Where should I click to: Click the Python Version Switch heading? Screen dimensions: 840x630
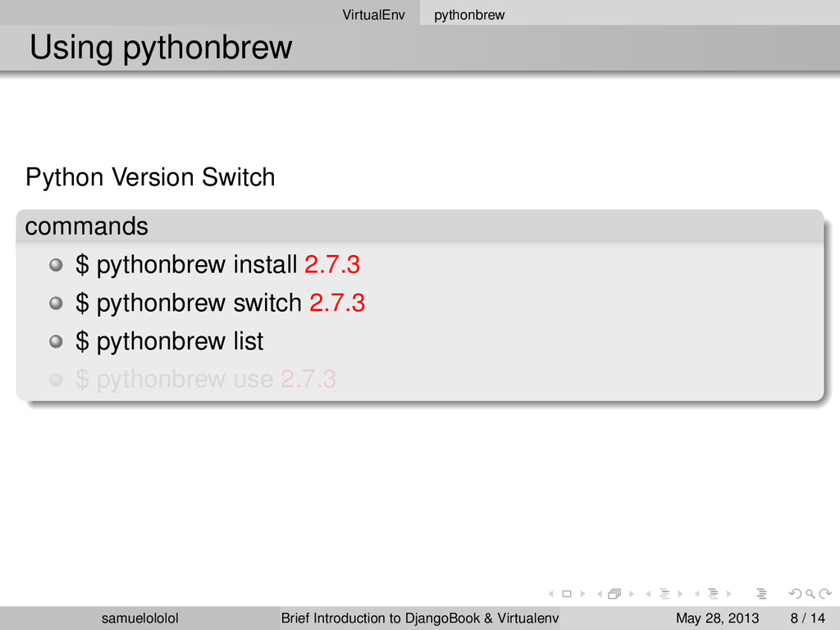[151, 177]
